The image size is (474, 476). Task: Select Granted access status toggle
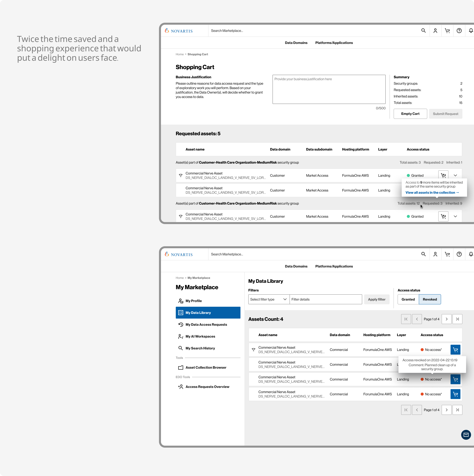[x=408, y=299]
